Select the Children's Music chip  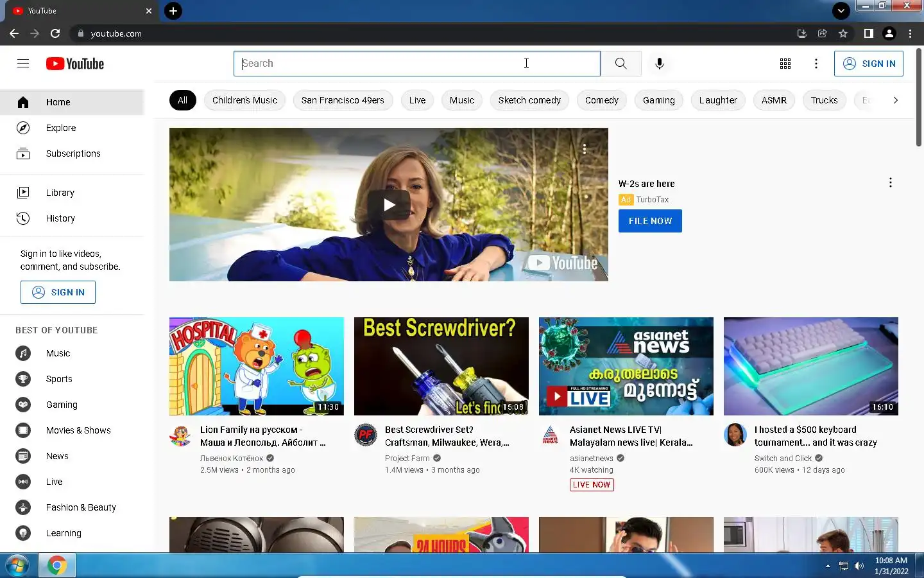click(244, 100)
